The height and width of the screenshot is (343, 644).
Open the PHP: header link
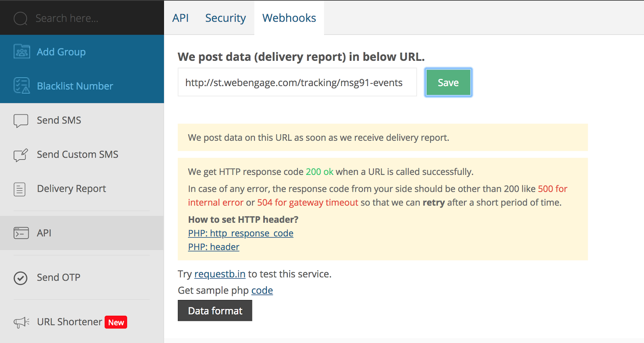(x=214, y=247)
